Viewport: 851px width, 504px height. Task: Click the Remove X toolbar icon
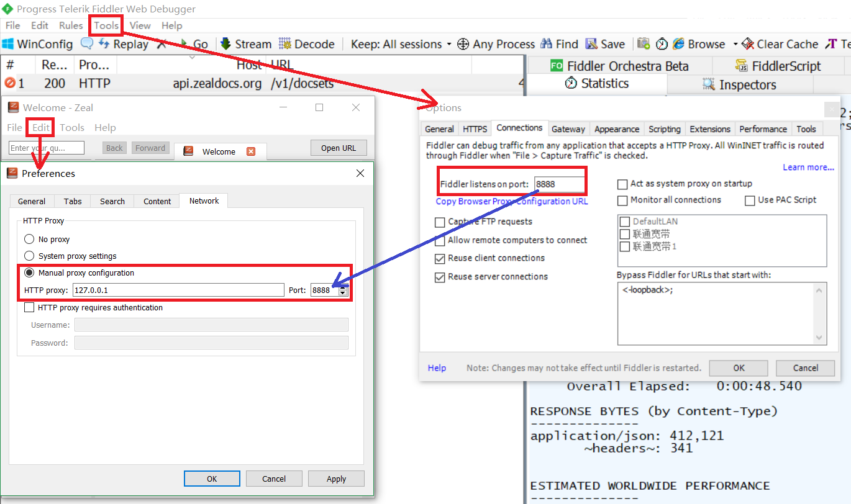162,44
